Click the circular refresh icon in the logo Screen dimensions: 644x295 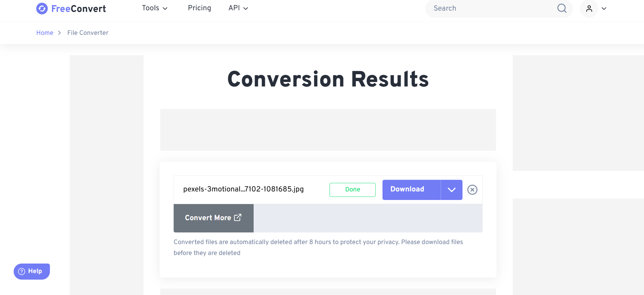click(42, 8)
